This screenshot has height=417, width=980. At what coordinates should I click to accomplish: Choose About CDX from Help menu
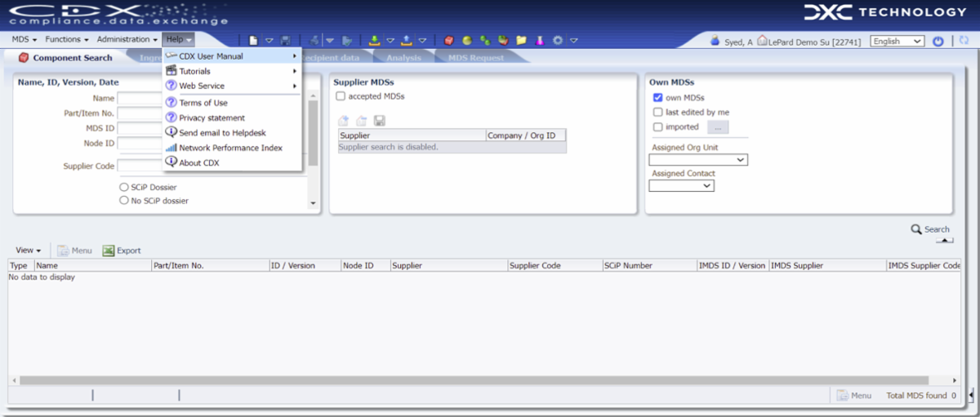(232, 162)
